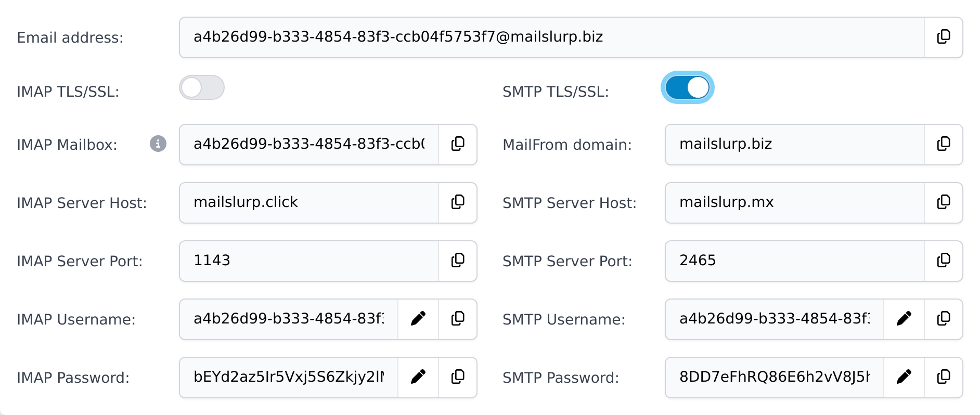
Task: Select the "IMAP TLS/SSL:" label
Action: point(68,92)
